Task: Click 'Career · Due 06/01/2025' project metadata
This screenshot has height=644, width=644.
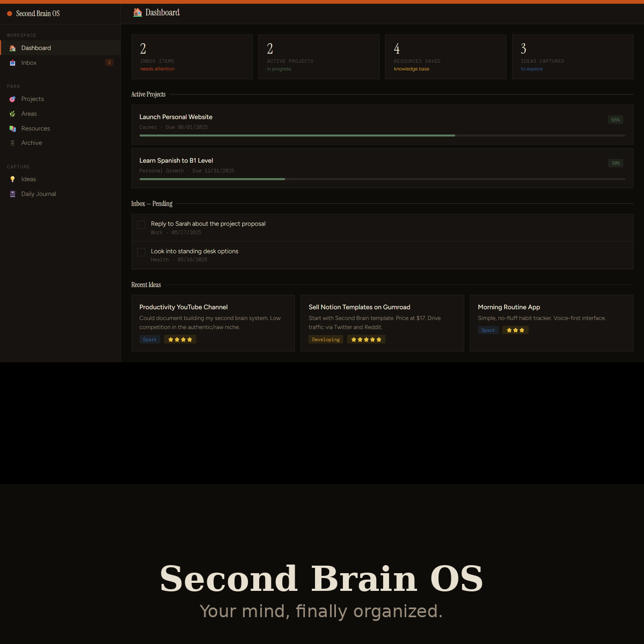Action: click(x=173, y=127)
